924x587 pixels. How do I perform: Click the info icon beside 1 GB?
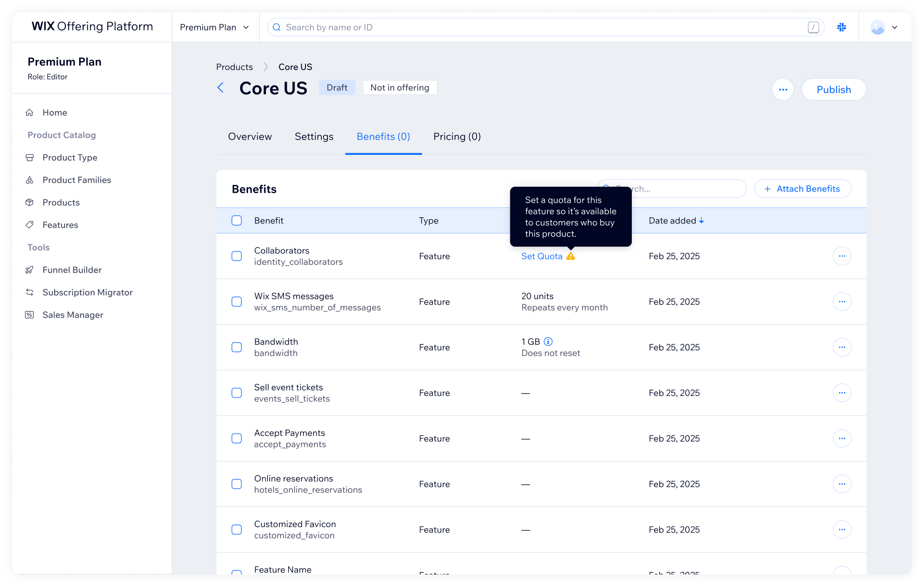point(548,341)
